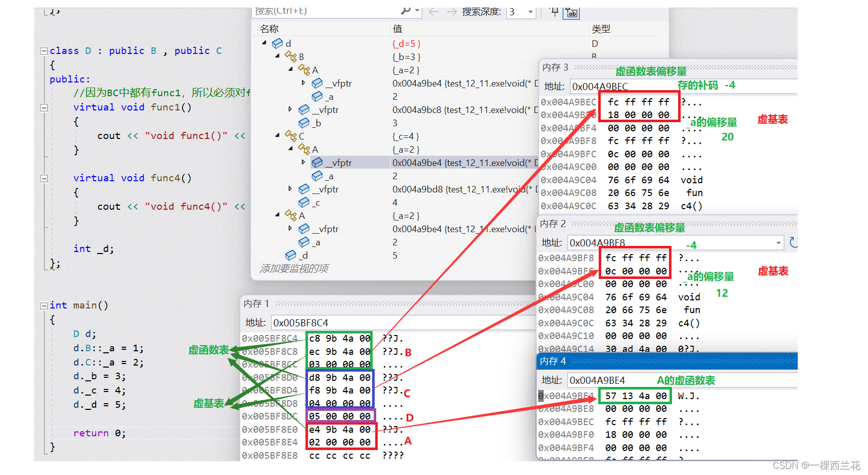
Task: Collapse the A node nested under B
Action: (x=291, y=69)
